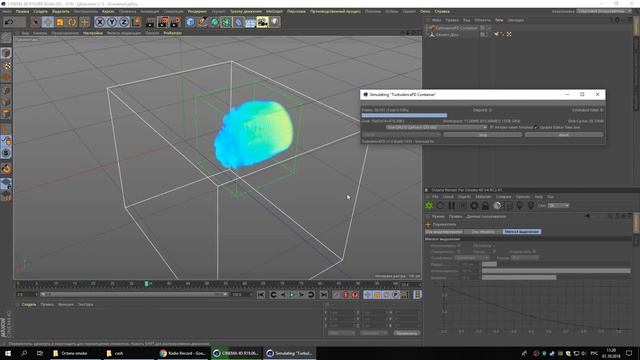Open the Options menu in Octane Live Viewer
640x360 pixels.
pyautogui.click(x=522, y=197)
